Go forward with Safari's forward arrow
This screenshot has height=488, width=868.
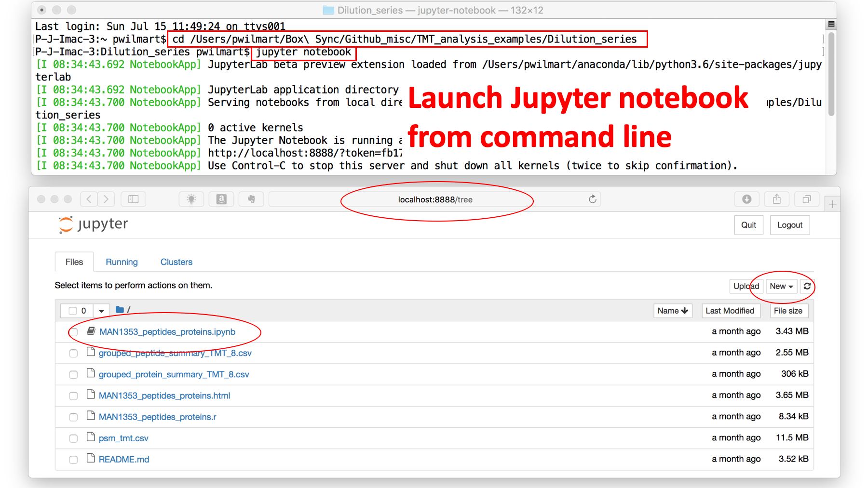(x=106, y=199)
